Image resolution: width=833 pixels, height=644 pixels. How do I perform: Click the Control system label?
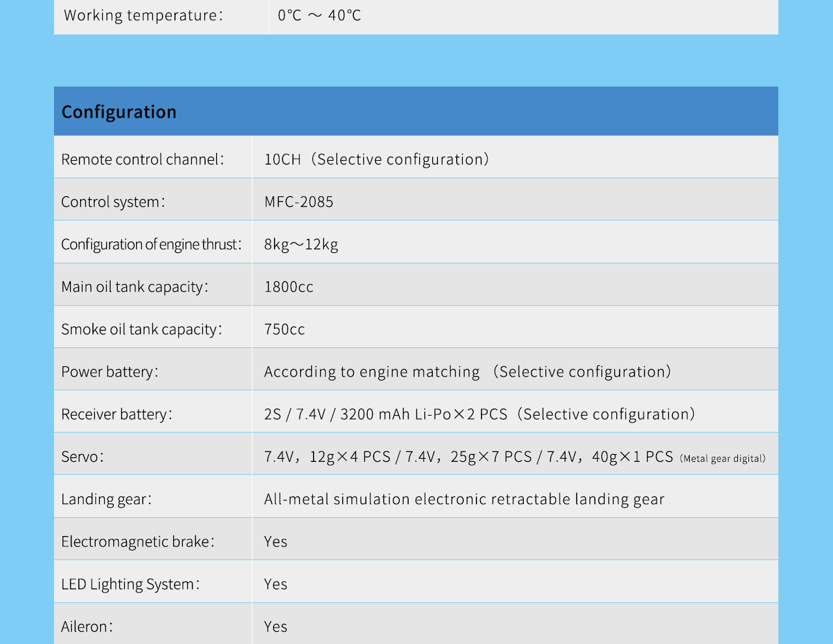coord(113,202)
